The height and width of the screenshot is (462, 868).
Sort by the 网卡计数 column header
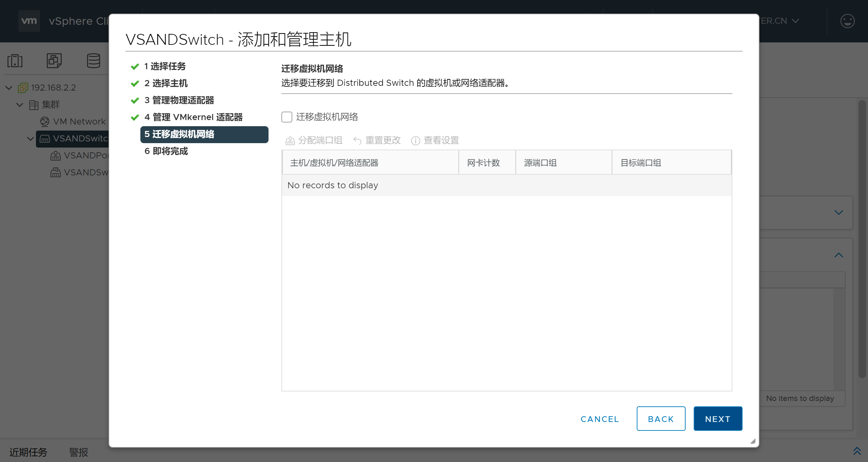click(487, 163)
